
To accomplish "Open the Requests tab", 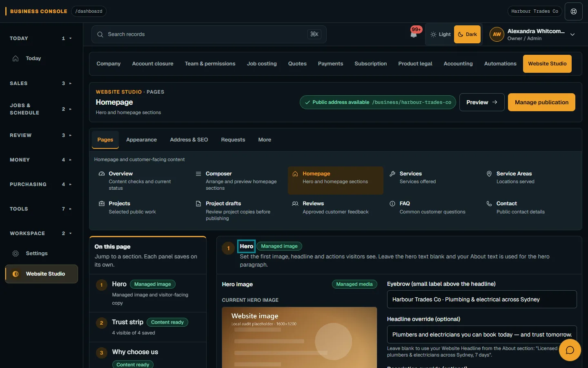I will click(x=233, y=140).
